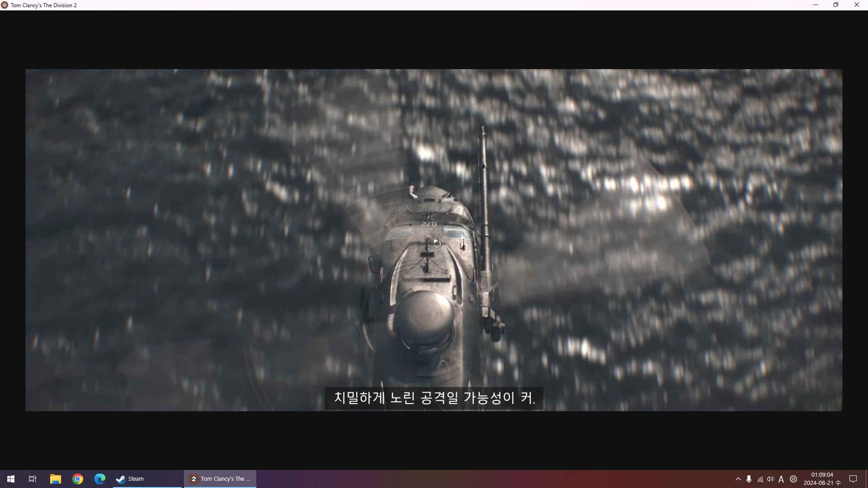868x488 pixels.
Task: Open the volume speaker control
Action: tap(770, 479)
